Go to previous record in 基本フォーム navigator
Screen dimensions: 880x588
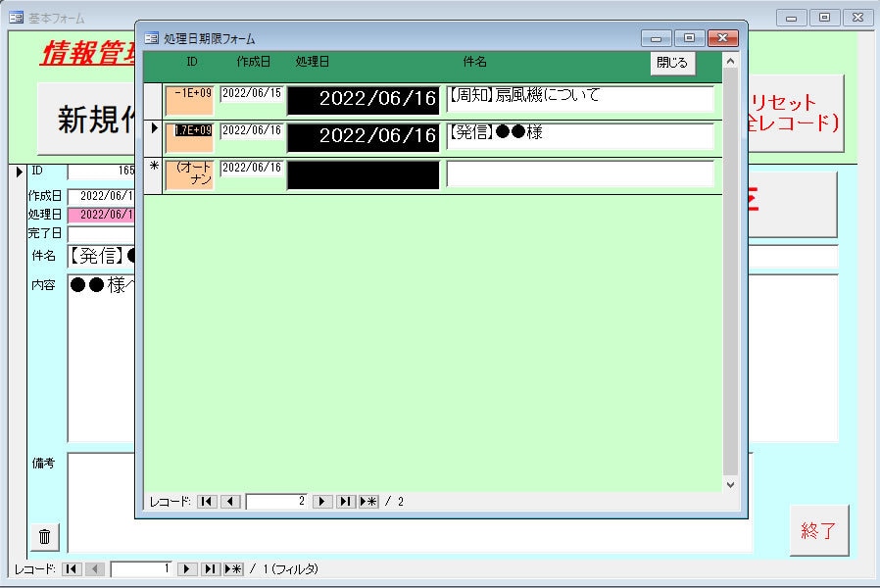pos(95,569)
